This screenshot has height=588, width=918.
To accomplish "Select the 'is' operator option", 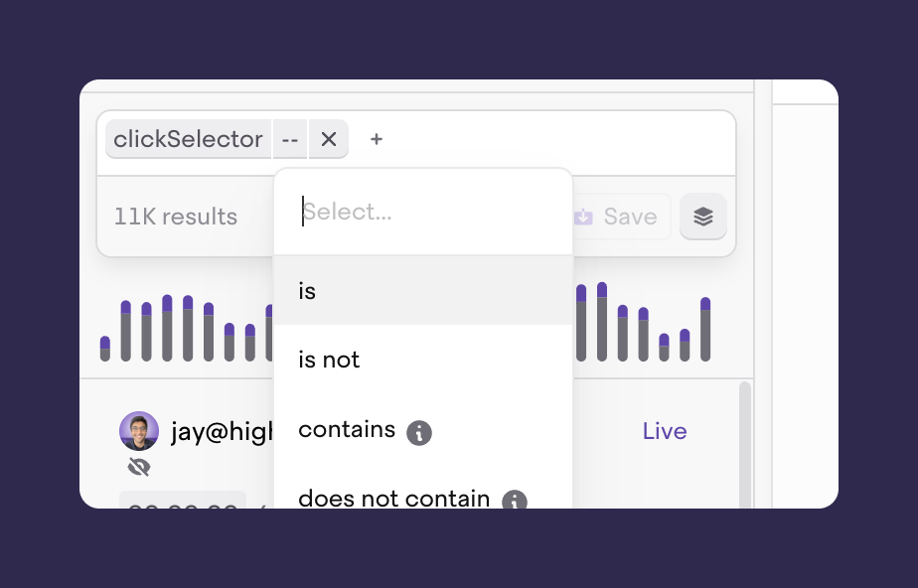I will click(x=308, y=291).
